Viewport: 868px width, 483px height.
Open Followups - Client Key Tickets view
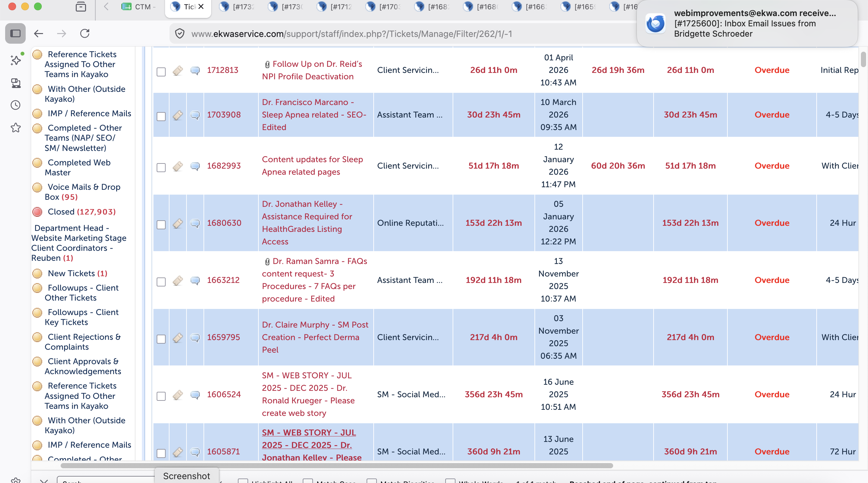pyautogui.click(x=82, y=317)
